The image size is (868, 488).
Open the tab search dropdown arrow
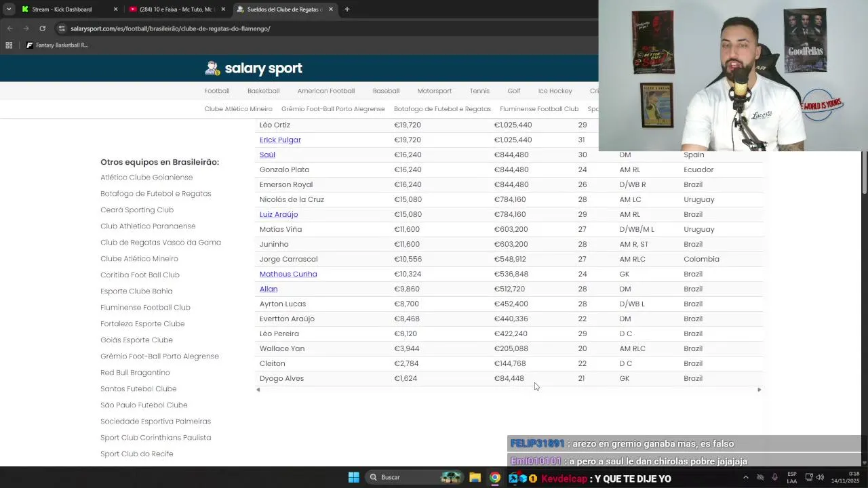coord(9,9)
